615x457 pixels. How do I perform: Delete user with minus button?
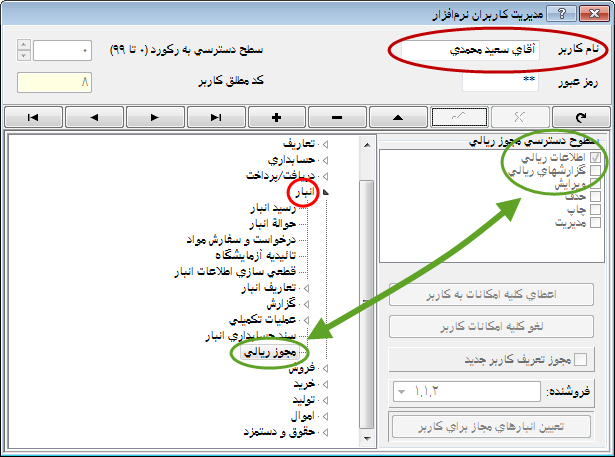337,117
